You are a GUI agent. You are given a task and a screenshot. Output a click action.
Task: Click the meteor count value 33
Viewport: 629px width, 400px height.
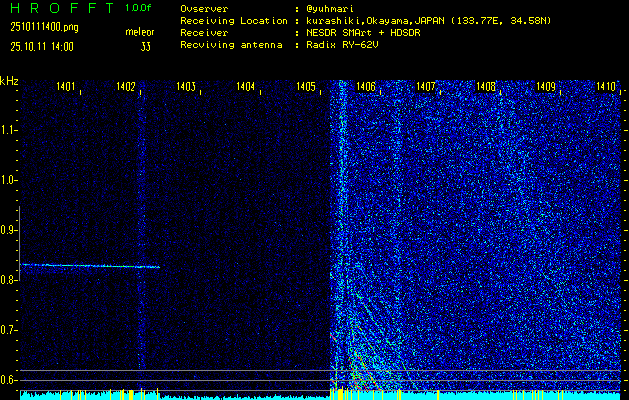[145, 46]
